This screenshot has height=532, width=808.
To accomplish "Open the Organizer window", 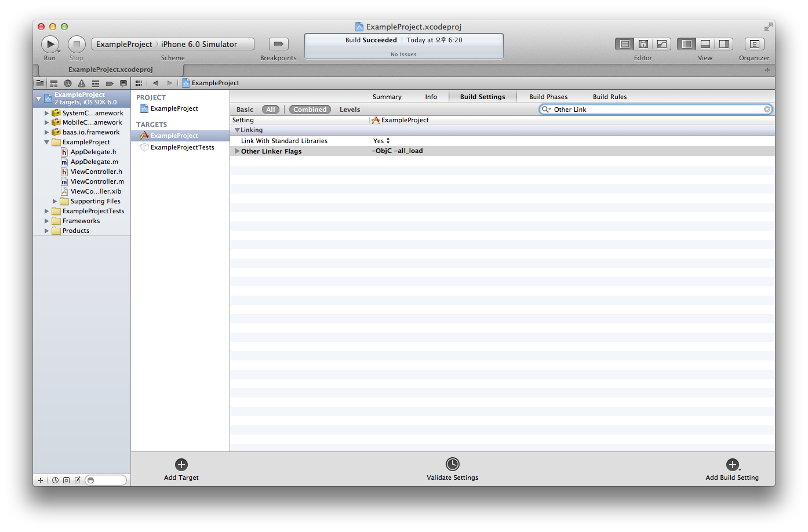I will [x=755, y=44].
